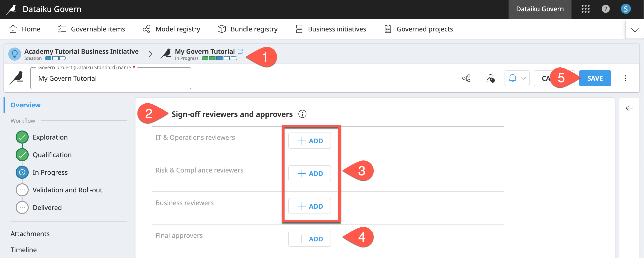Open the user permissions tag icon
Screen dimensions: 644x258
point(490,78)
